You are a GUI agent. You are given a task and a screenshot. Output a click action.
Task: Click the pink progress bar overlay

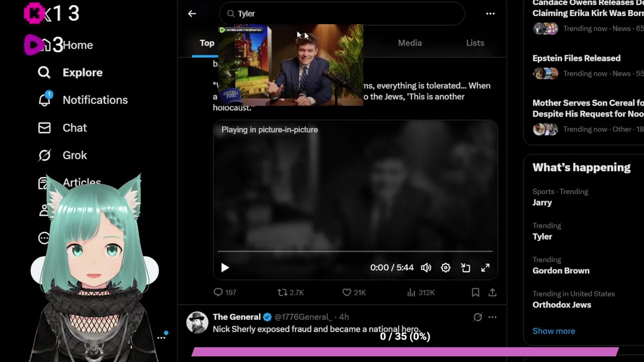[x=405, y=352]
